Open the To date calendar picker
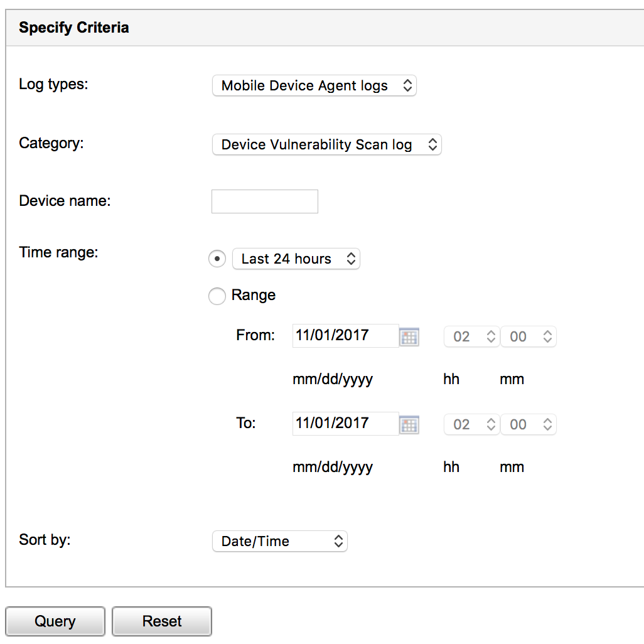 click(409, 425)
